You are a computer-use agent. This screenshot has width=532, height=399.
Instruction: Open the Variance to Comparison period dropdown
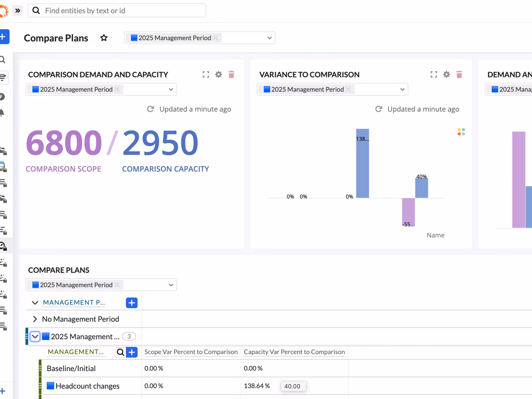click(402, 90)
